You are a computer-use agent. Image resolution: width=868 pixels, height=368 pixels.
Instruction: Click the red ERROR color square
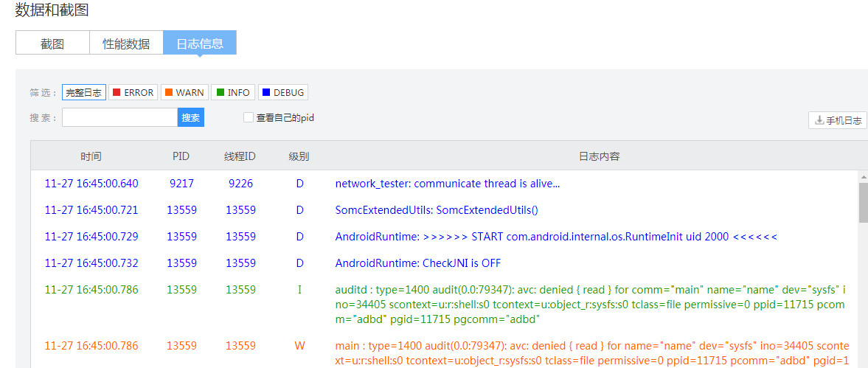tap(116, 92)
